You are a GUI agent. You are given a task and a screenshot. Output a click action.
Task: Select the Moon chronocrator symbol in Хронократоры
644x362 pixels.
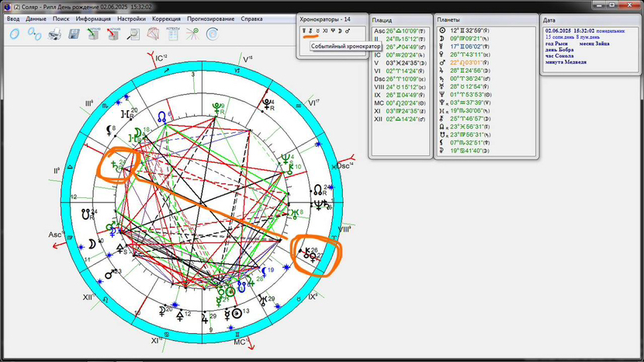340,31
